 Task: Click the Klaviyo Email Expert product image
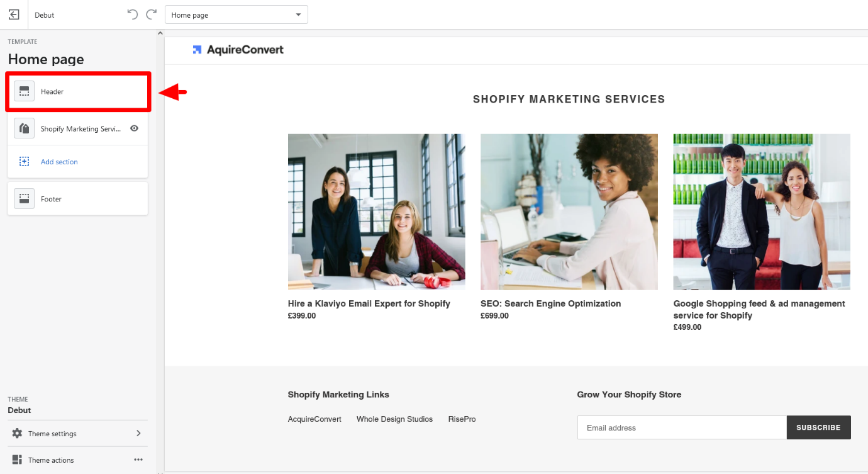[x=376, y=212]
